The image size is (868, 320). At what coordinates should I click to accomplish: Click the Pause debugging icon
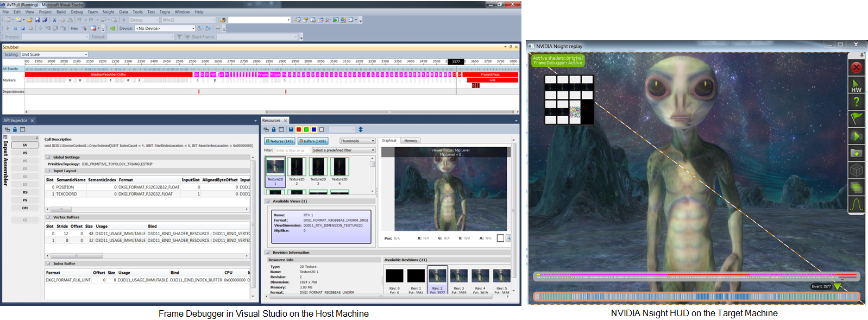click(x=15, y=28)
